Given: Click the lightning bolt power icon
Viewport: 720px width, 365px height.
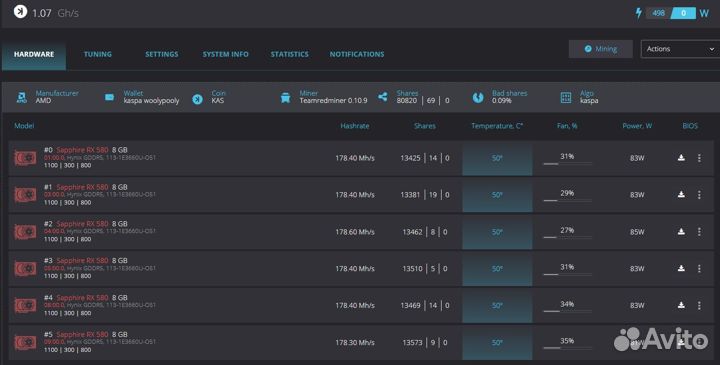Looking at the screenshot, I should click(x=639, y=13).
